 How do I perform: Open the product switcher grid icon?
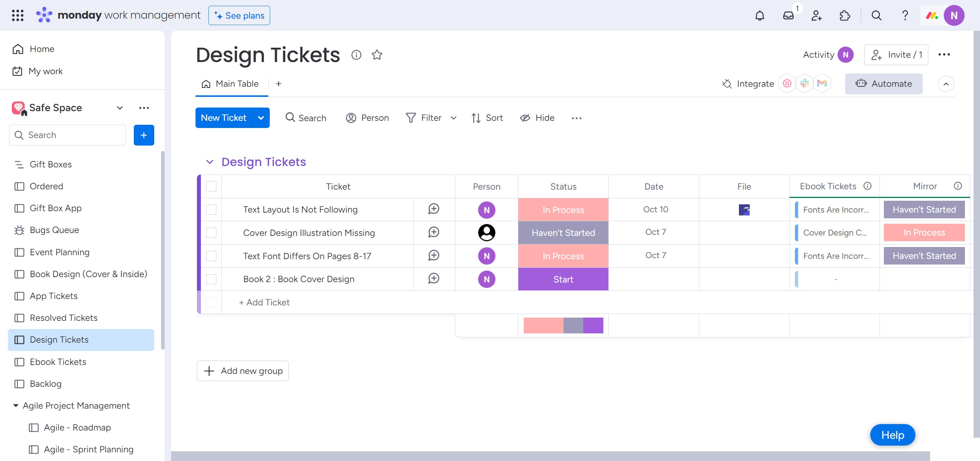(x=18, y=15)
